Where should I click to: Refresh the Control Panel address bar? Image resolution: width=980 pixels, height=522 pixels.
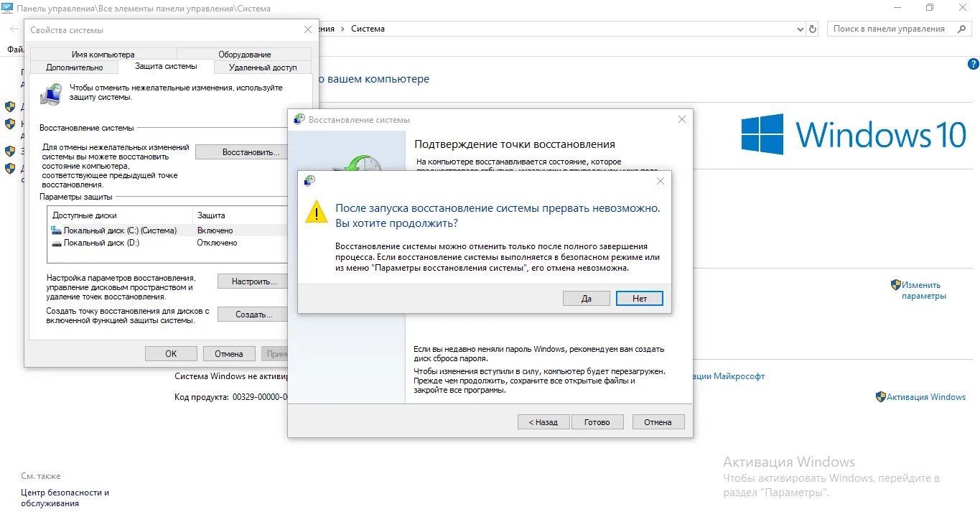813,29
